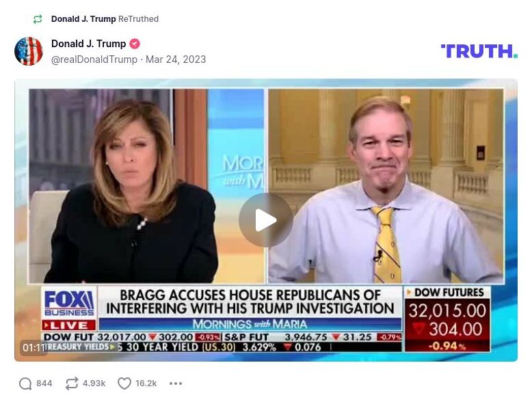Play the embedded Fox Business video
This screenshot has width=532, height=404.
(x=266, y=220)
